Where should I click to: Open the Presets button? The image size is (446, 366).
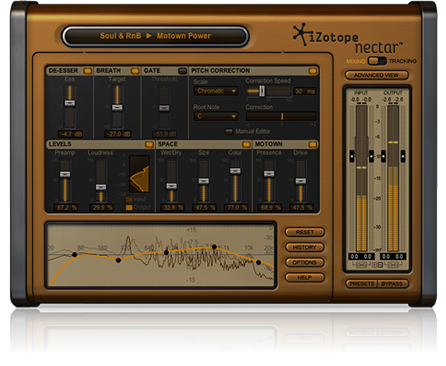coord(362,284)
